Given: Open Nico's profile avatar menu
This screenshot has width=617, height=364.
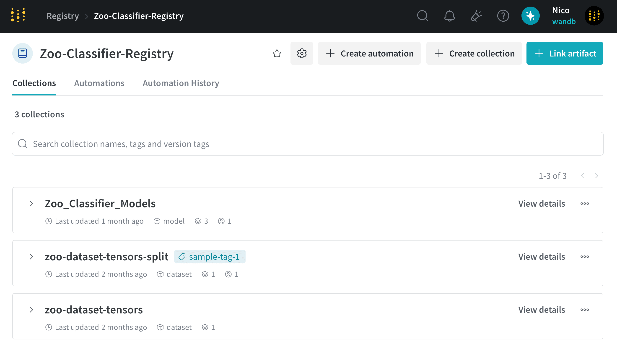Looking at the screenshot, I should tap(594, 16).
